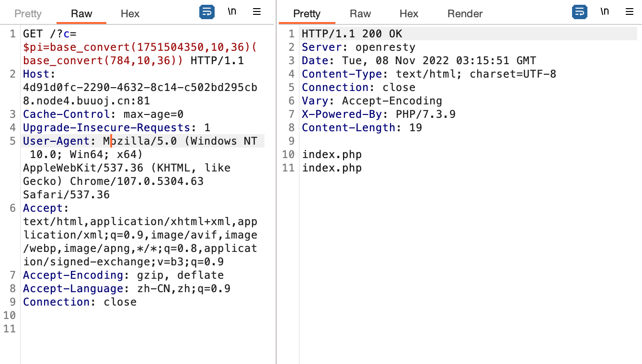Click Accept-Encoding: gzip, deflate line
Screen dimensions: 642x364
pos(123,275)
